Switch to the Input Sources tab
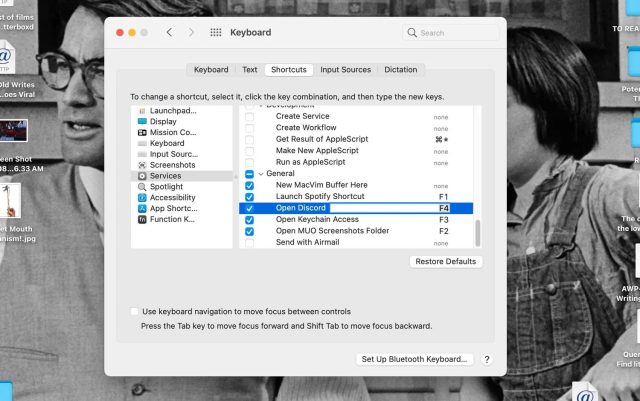The height and width of the screenshot is (401, 640). click(x=345, y=69)
